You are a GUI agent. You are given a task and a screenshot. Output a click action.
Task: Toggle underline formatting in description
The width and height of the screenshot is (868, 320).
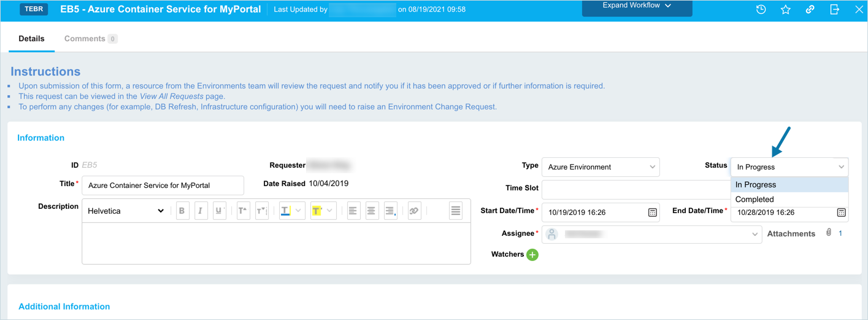click(219, 211)
